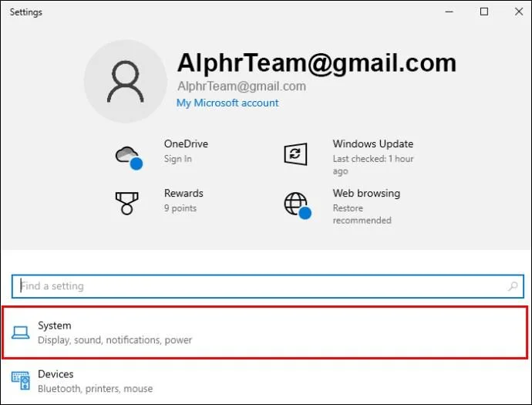
Task: Click the Web browsing globe icon
Action: click(296, 204)
